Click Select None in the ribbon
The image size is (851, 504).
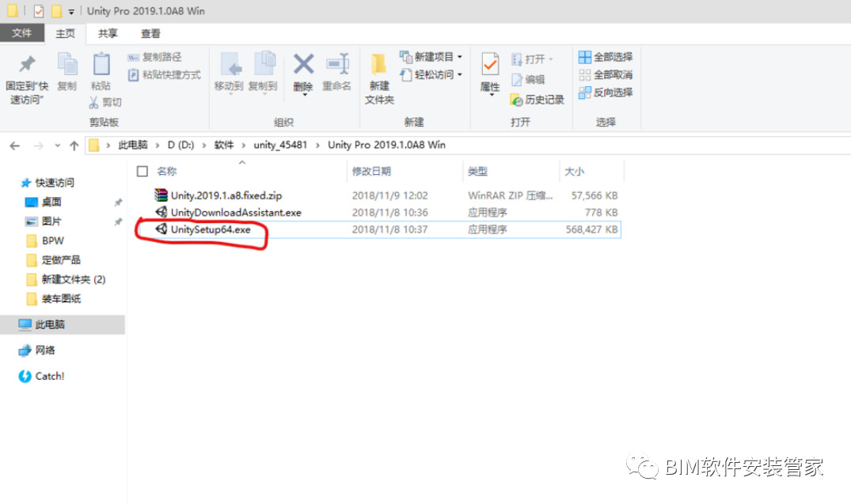pos(606,75)
